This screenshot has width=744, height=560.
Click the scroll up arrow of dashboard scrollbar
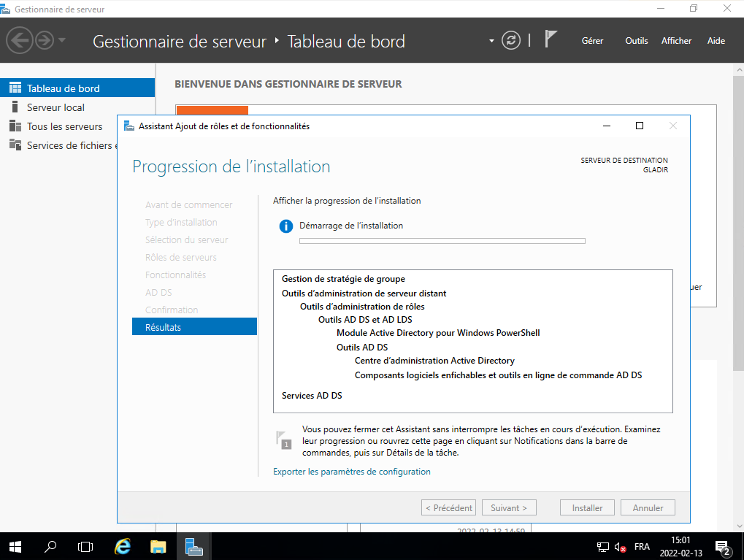tap(739, 70)
